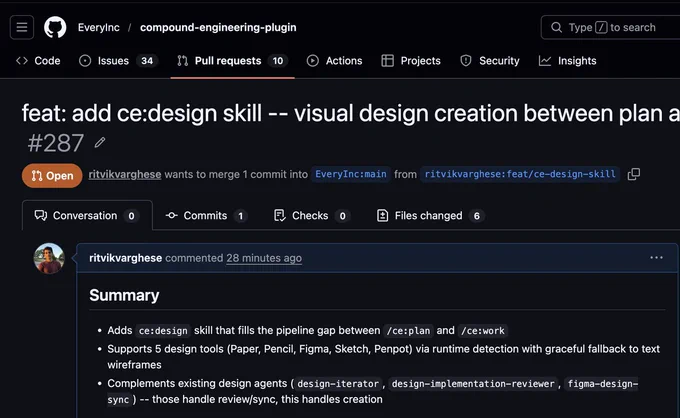Click the Commits node icon
The width and height of the screenshot is (680, 418).
point(172,216)
